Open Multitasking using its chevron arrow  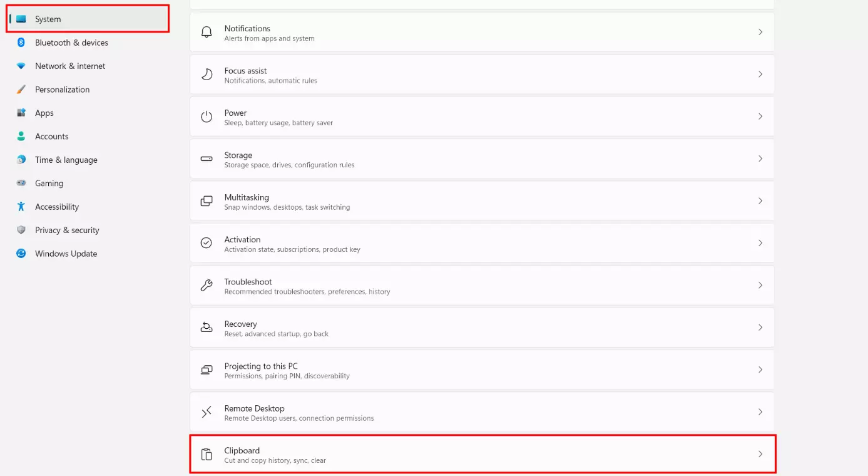[760, 201]
